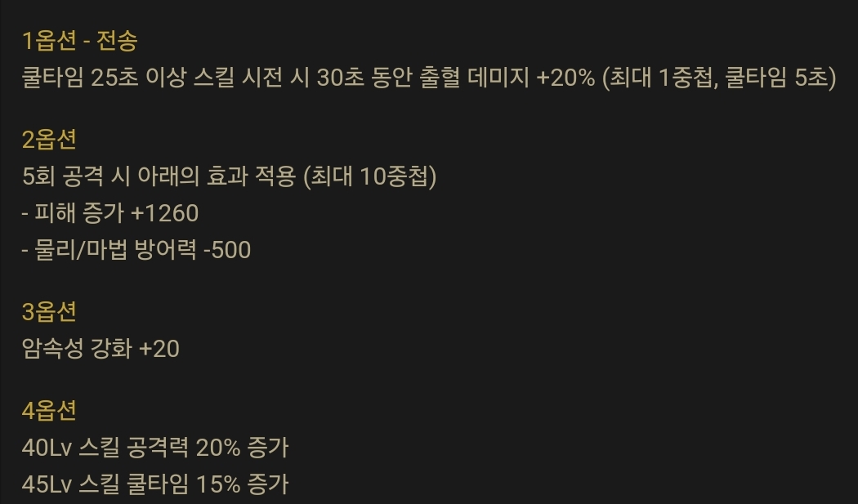Click the "+20%" bleed damage value
858x504 pixels.
click(x=565, y=78)
